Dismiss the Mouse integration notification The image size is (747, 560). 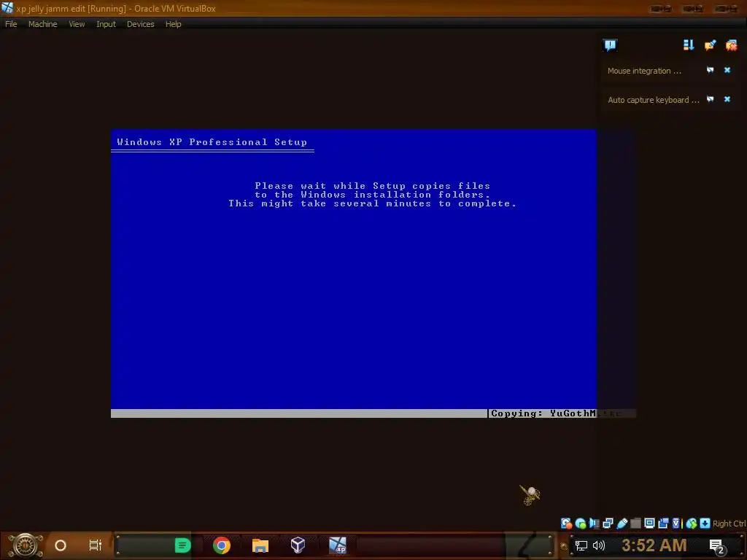pos(727,70)
